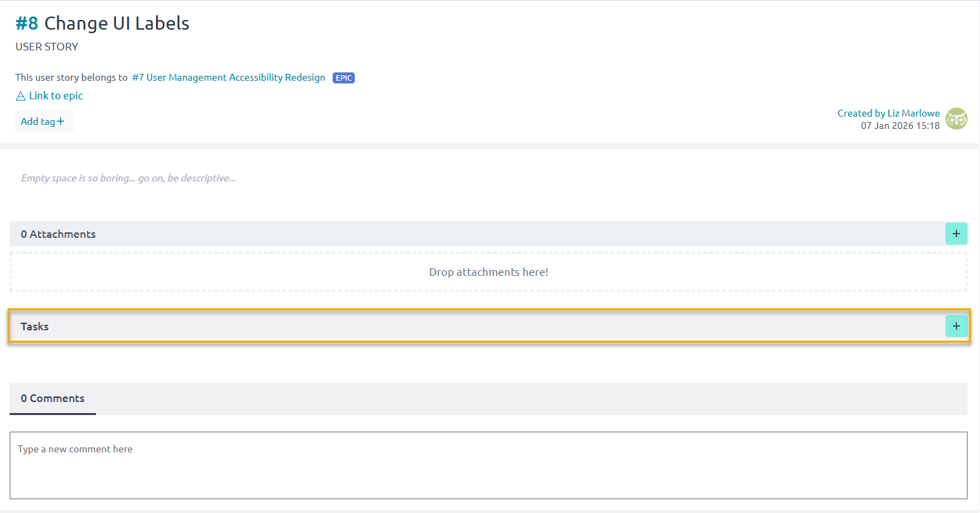The width and height of the screenshot is (980, 513).
Task: Click the warning triangle beside Link to epic
Action: 20,96
